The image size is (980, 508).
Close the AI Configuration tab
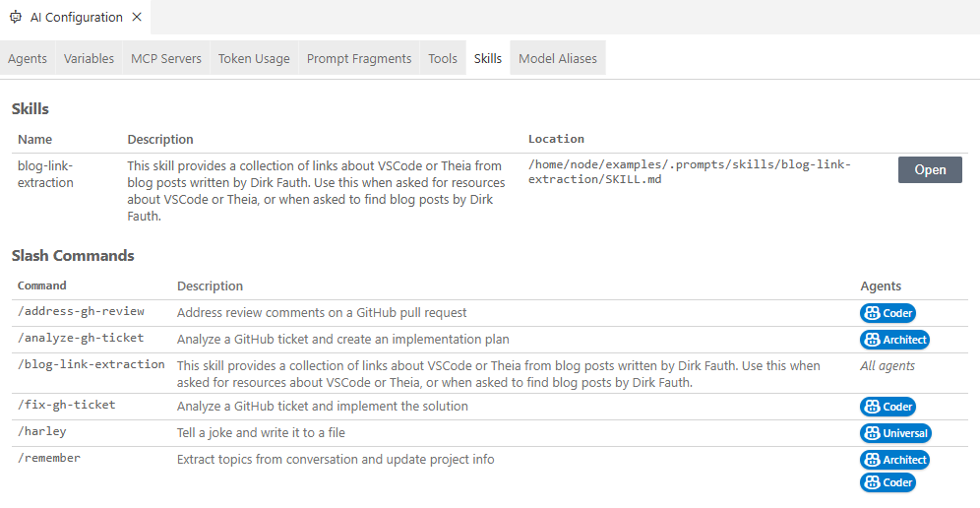pyautogui.click(x=137, y=18)
